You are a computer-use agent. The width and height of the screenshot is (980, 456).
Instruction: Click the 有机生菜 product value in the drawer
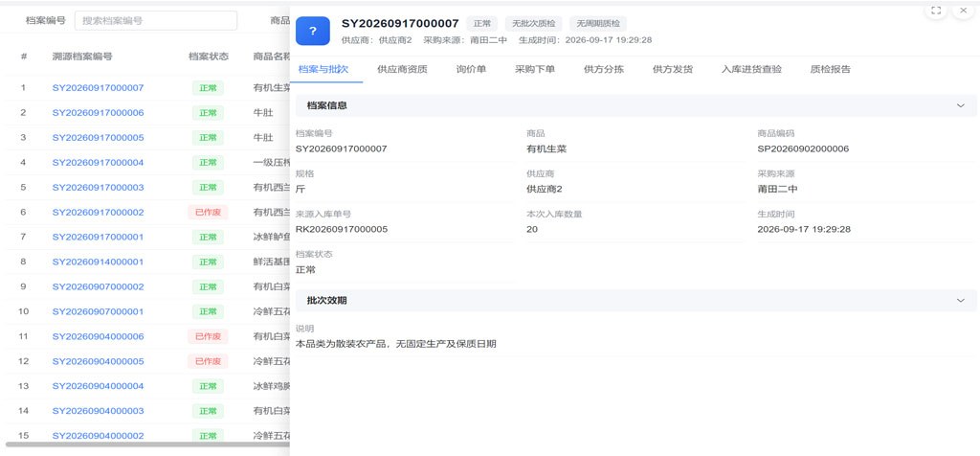[546, 149]
